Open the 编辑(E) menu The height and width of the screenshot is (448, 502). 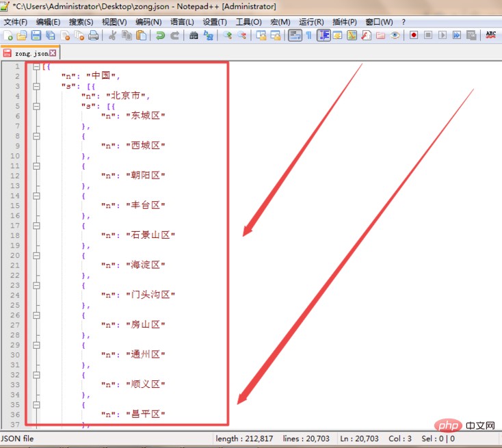(x=48, y=22)
